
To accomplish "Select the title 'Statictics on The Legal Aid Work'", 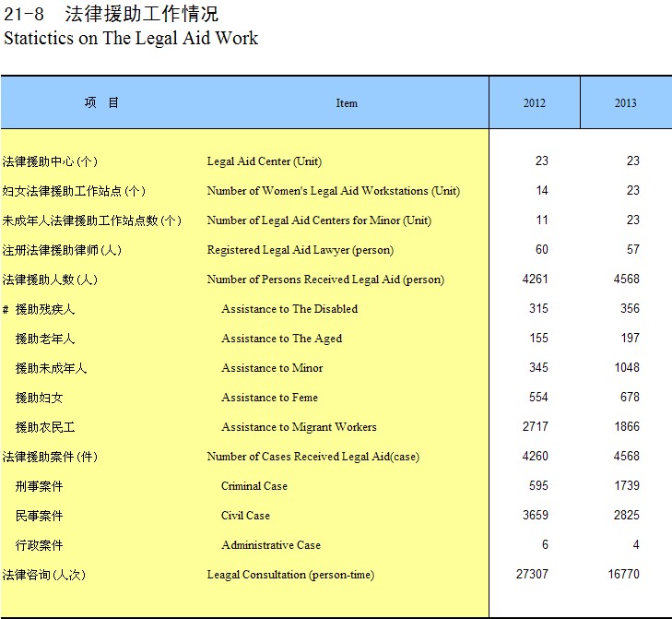I will point(131,39).
